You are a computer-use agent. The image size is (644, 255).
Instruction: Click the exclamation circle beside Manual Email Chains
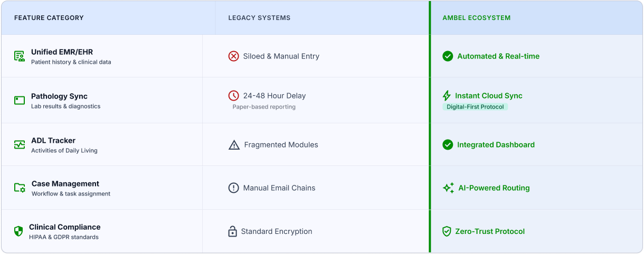click(x=233, y=188)
